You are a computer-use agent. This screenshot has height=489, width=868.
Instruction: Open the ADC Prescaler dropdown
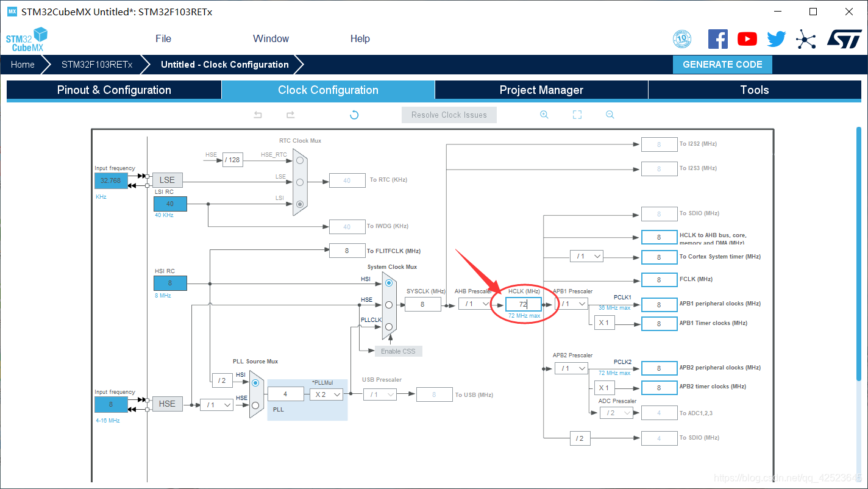pos(616,413)
